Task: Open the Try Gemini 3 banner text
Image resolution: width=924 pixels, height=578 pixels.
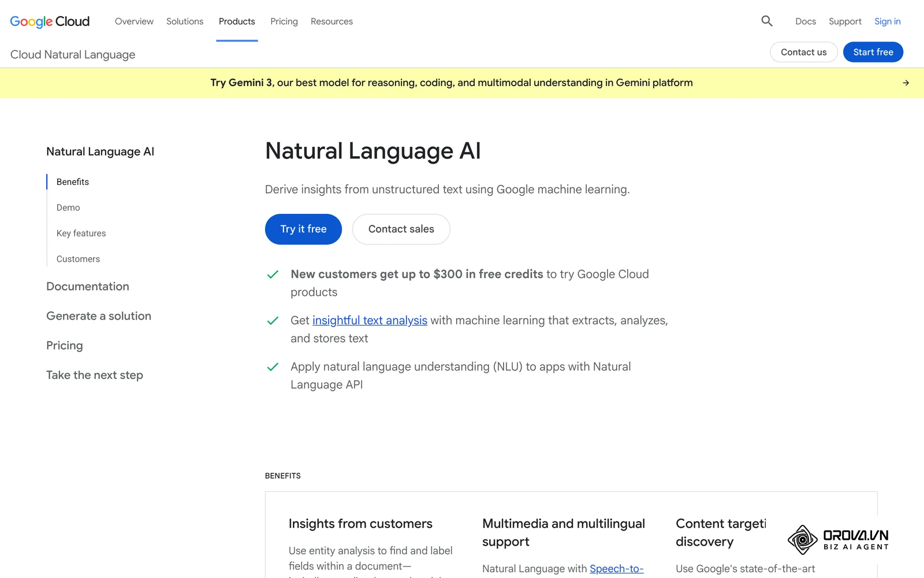Action: (x=452, y=83)
